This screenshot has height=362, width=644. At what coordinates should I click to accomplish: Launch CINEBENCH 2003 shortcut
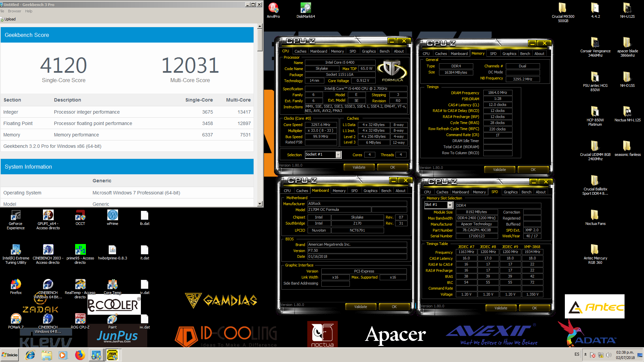pyautogui.click(x=48, y=254)
